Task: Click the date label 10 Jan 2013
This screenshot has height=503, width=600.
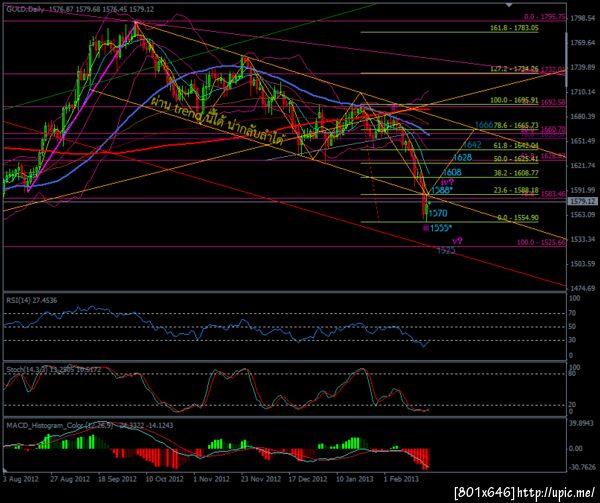Action: pyautogui.click(x=355, y=479)
